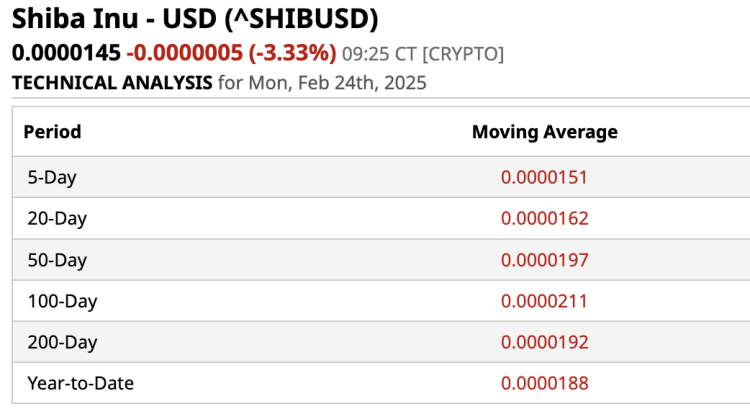
Task: Click the 20-Day moving average value 0.0000162
Action: coord(544,219)
